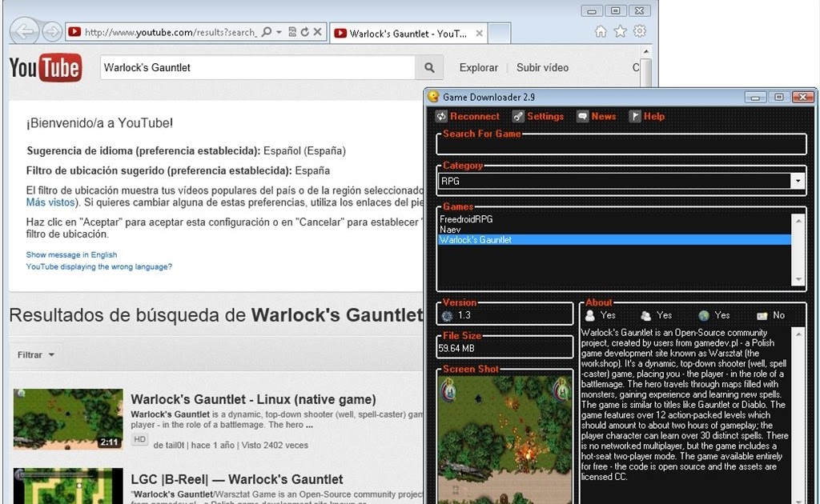This screenshot has height=504, width=820.
Task: Click the folder icon next to No in About
Action: click(x=762, y=315)
